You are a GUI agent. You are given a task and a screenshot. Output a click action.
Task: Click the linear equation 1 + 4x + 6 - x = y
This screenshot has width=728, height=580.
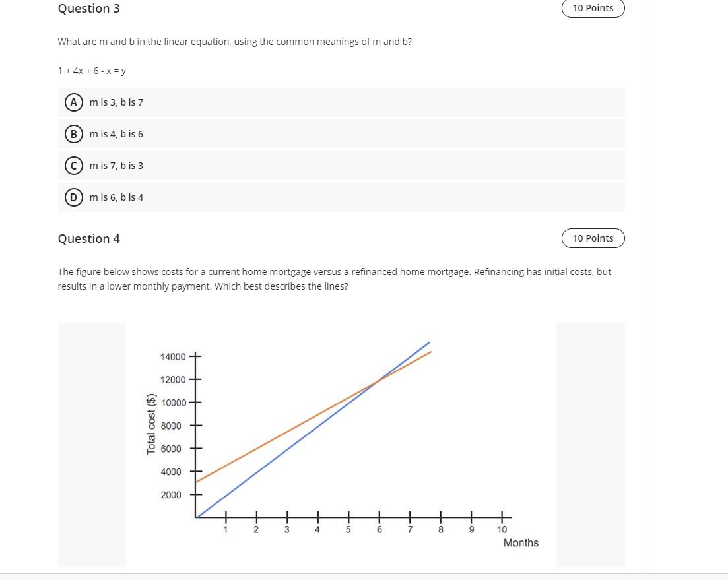pos(92,70)
